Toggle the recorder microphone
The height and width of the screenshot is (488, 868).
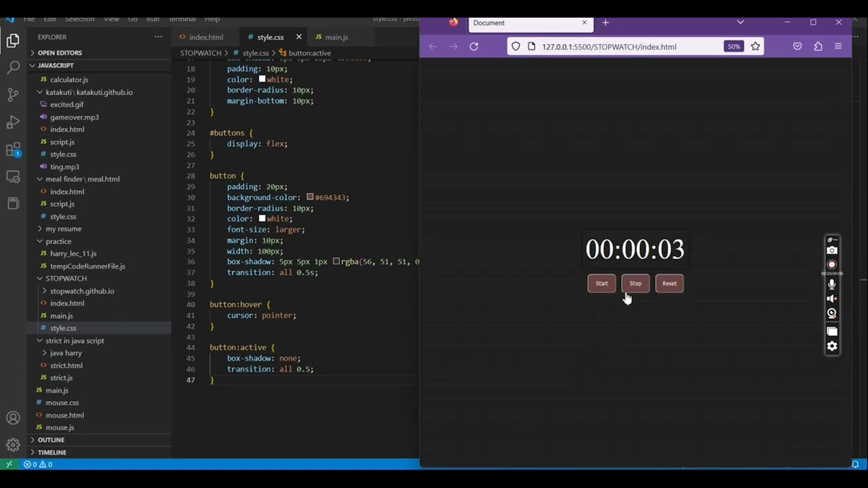click(832, 284)
